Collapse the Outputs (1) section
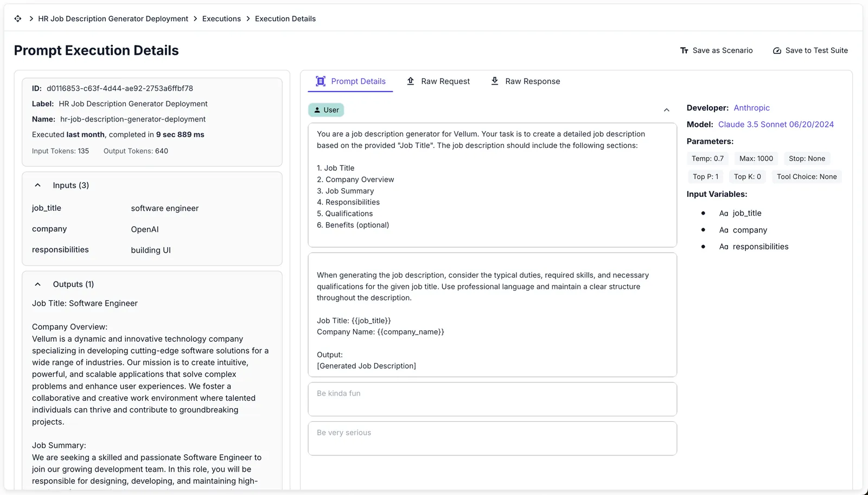 pos(37,285)
